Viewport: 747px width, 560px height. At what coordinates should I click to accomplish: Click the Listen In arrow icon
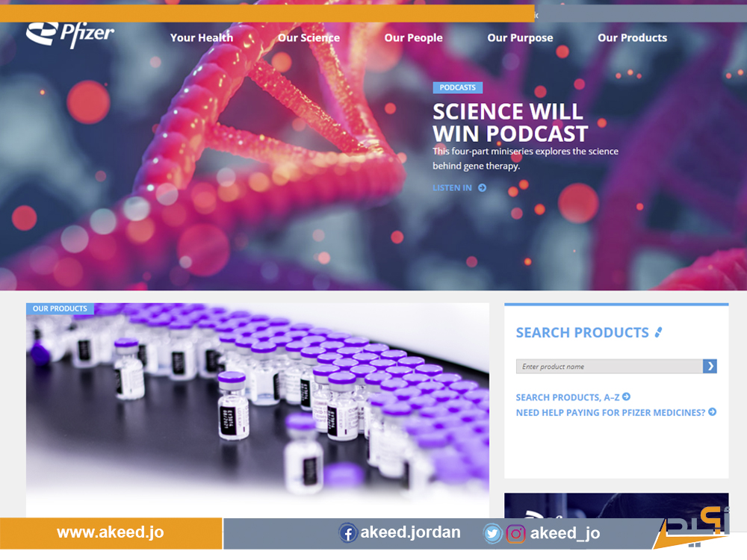pyautogui.click(x=482, y=187)
